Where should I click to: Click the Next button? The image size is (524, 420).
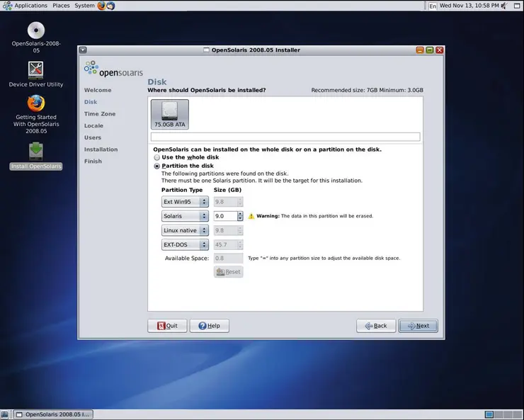click(x=418, y=326)
